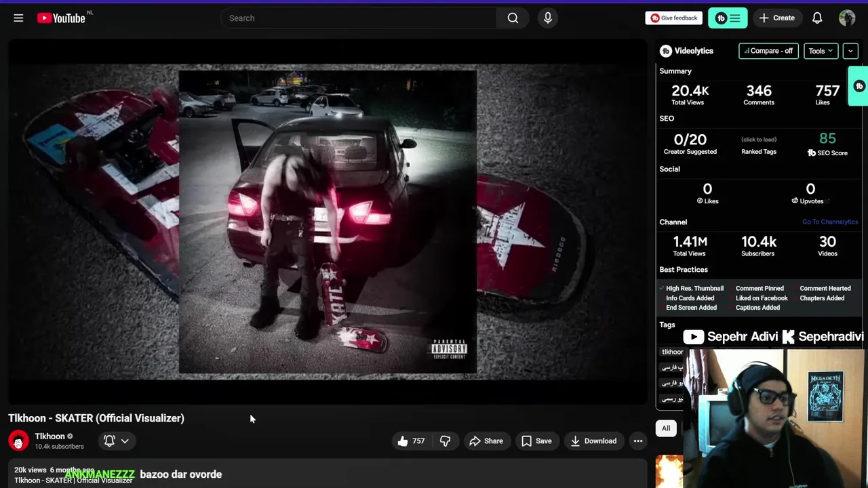Click the Give feedback button
Screen dimensions: 868x488
click(674, 18)
